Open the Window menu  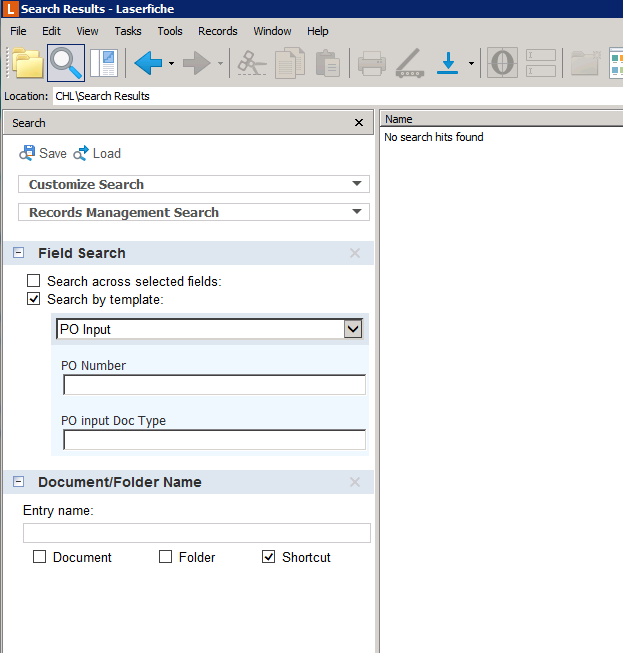pos(272,31)
